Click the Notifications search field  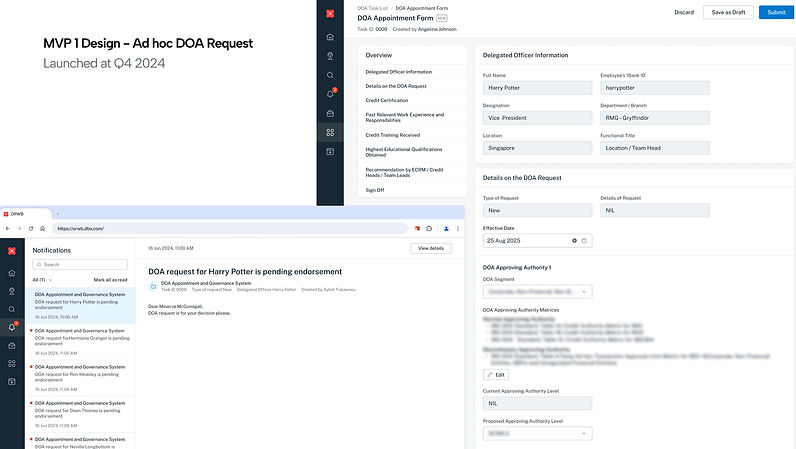[x=80, y=265]
